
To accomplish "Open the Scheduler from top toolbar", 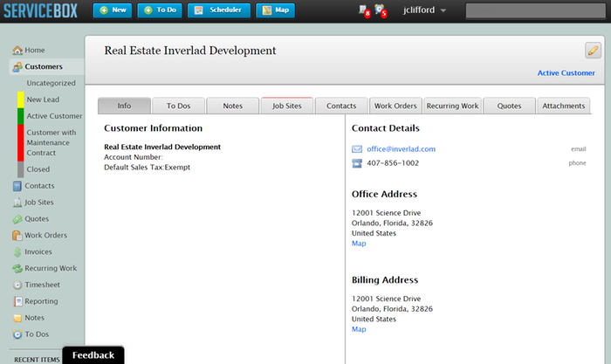I will pos(218,10).
